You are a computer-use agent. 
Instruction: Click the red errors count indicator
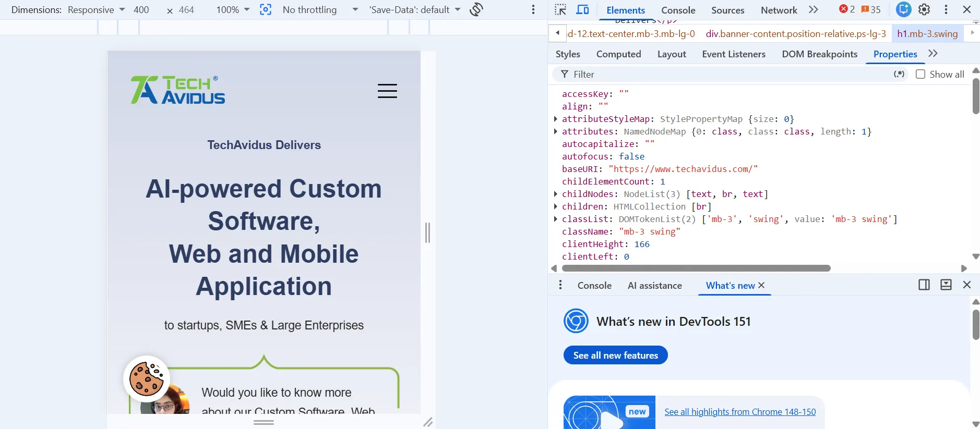click(x=846, y=9)
